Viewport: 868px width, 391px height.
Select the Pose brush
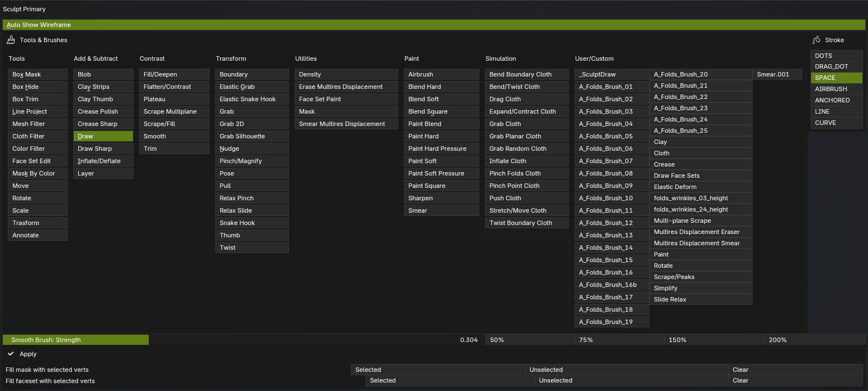[252, 173]
